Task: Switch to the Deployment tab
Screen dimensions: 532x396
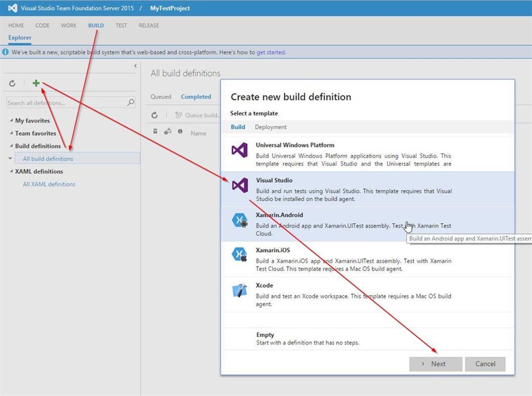Action: [x=270, y=127]
